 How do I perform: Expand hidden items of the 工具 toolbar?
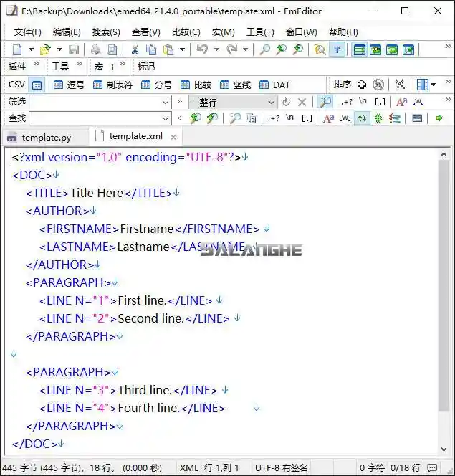pyautogui.click(x=79, y=64)
